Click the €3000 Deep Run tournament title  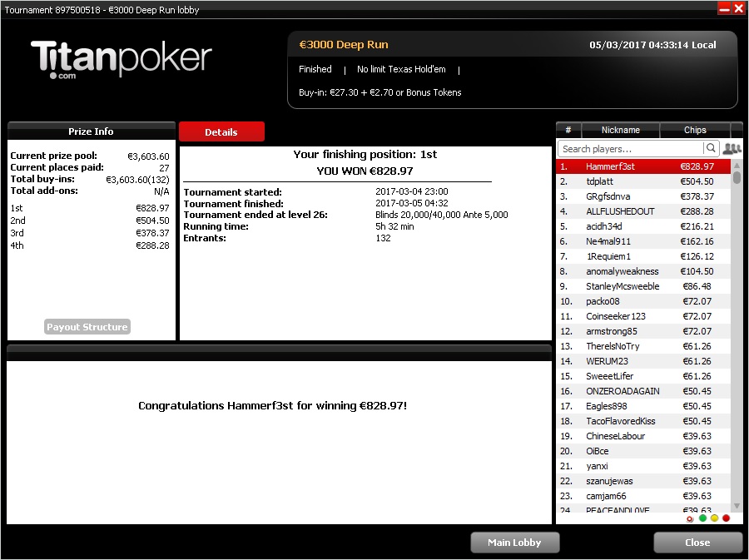coord(344,45)
